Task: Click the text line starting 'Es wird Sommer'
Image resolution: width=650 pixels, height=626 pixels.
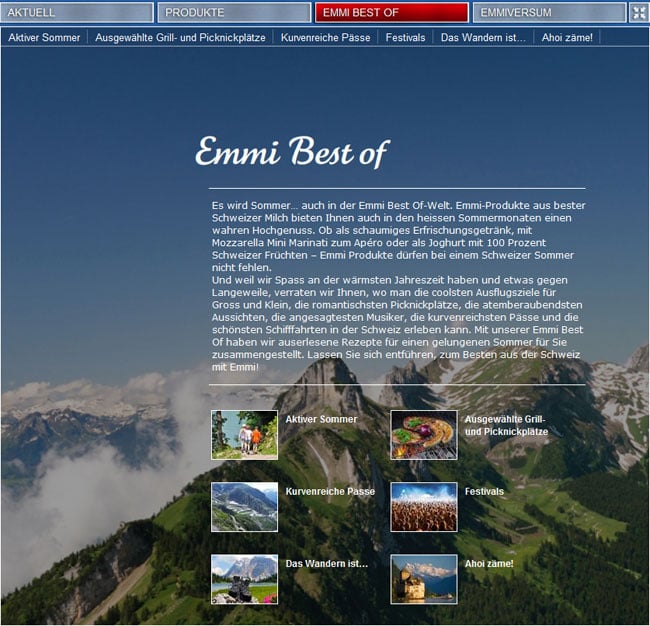Action: coord(398,205)
